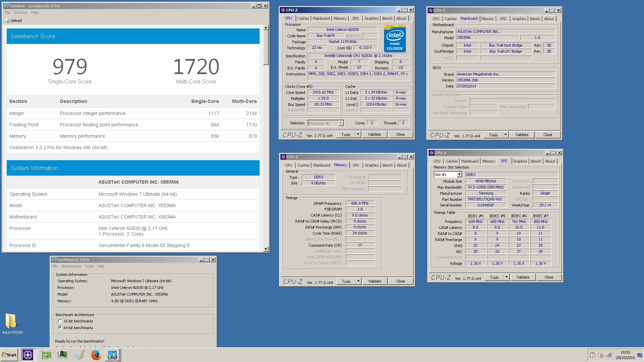Open Tools dropdown arrow in SPD window
The height and width of the screenshot is (362, 644).
coord(506,277)
